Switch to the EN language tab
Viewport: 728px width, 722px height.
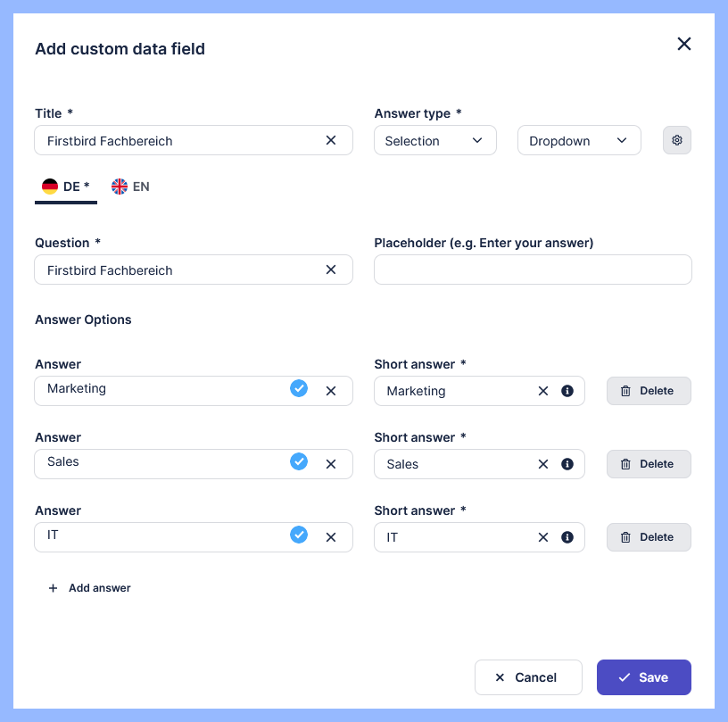(131, 187)
